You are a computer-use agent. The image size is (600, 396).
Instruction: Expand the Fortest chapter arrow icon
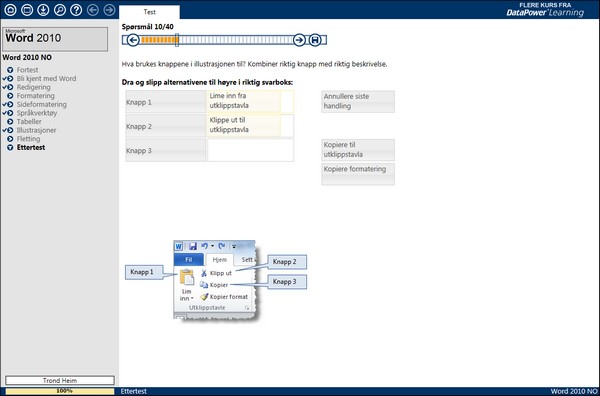click(x=10, y=70)
